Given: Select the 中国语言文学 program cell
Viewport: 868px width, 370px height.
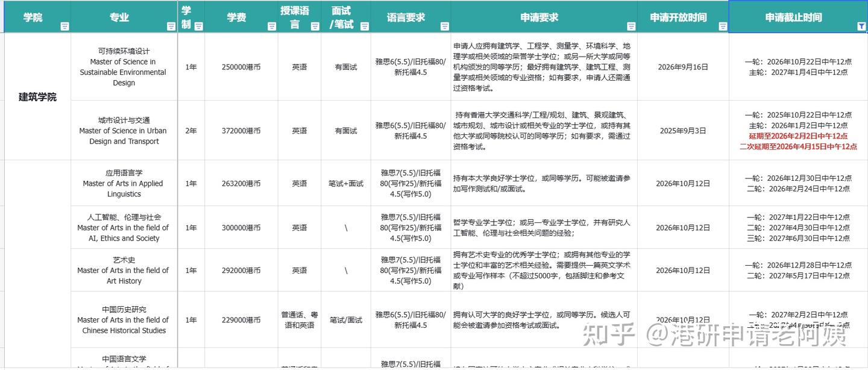Looking at the screenshot, I should [x=124, y=359].
